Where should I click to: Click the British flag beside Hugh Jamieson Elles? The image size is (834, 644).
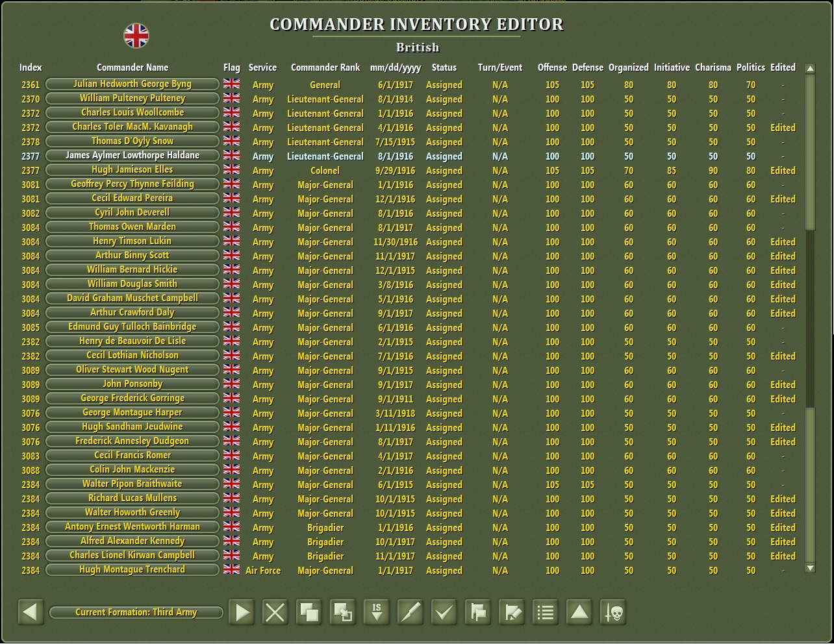coord(231,170)
